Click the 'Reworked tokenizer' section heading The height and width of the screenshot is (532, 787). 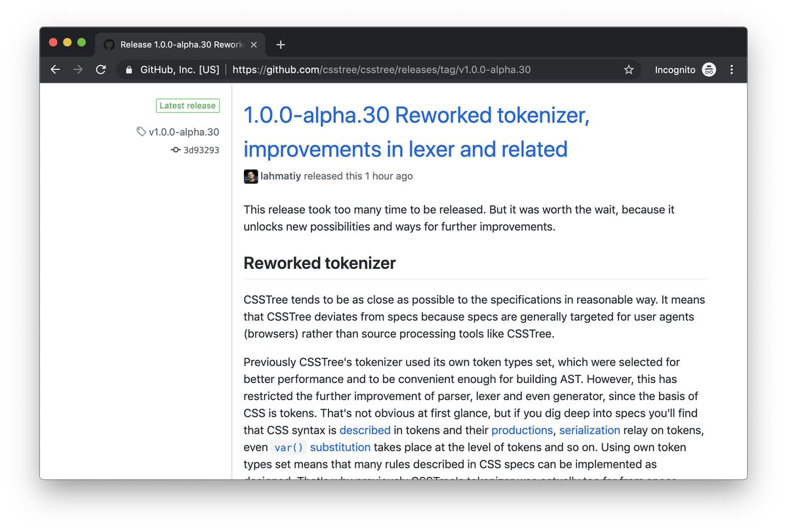[x=319, y=263]
